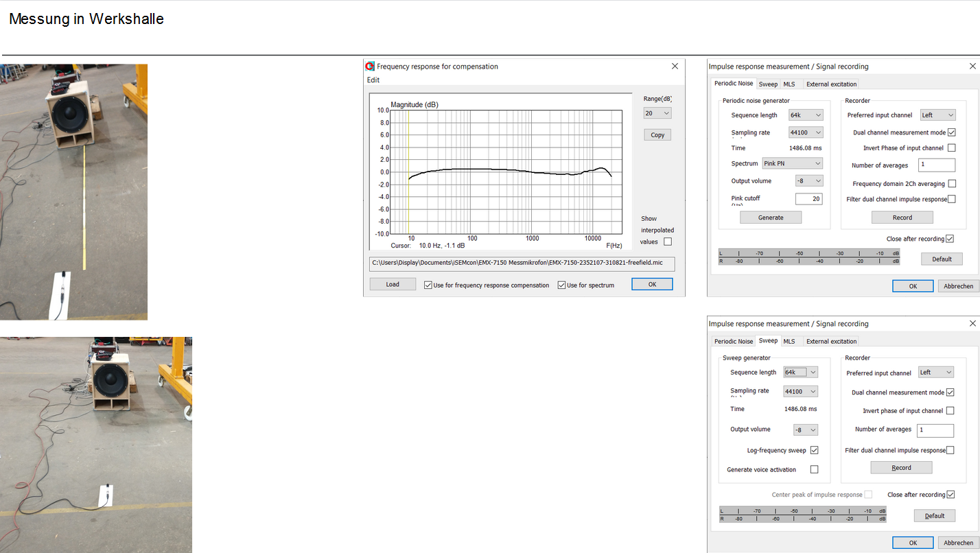
Task: Select External excitation tab in lower dialog
Action: tap(831, 341)
